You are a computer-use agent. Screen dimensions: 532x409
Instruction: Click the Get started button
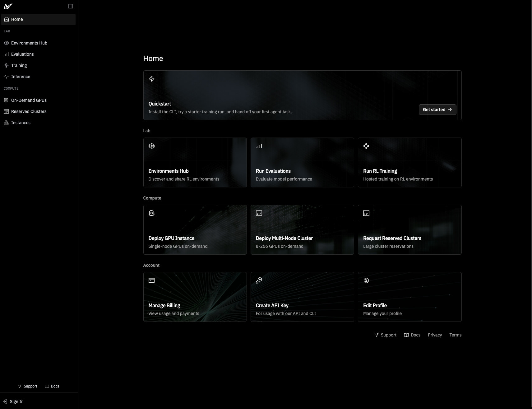437,110
